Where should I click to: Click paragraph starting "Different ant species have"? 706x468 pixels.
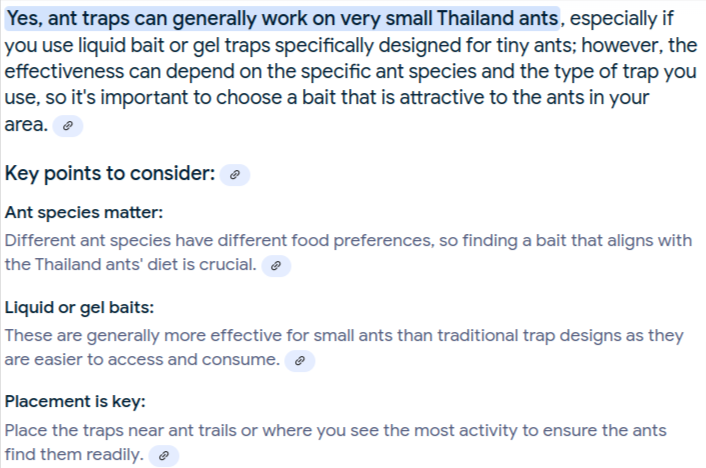[x=348, y=252]
